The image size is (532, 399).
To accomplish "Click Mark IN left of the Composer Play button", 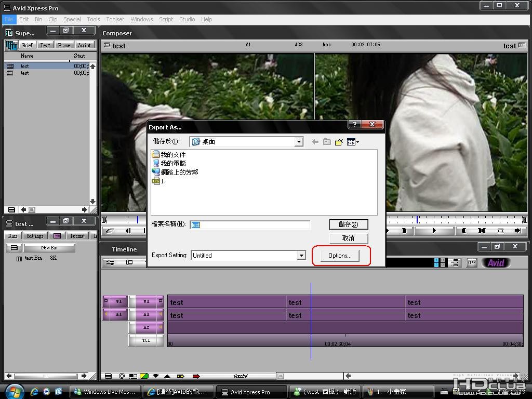I will point(404,231).
